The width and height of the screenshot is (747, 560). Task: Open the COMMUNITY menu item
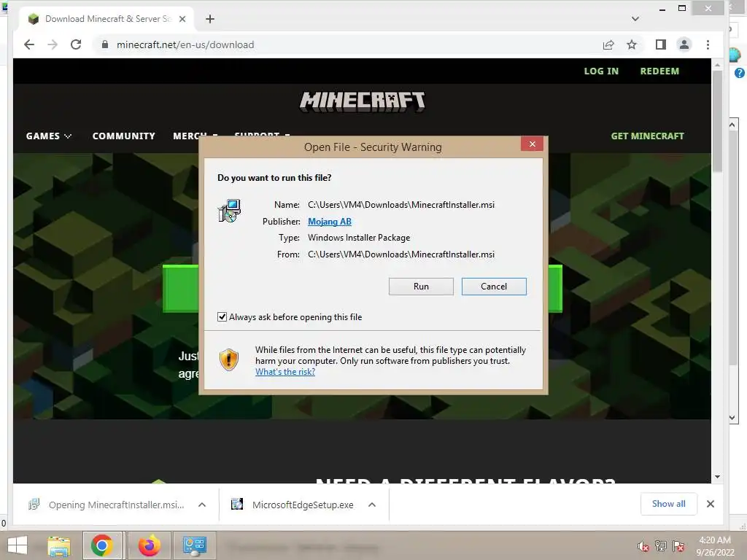click(124, 136)
